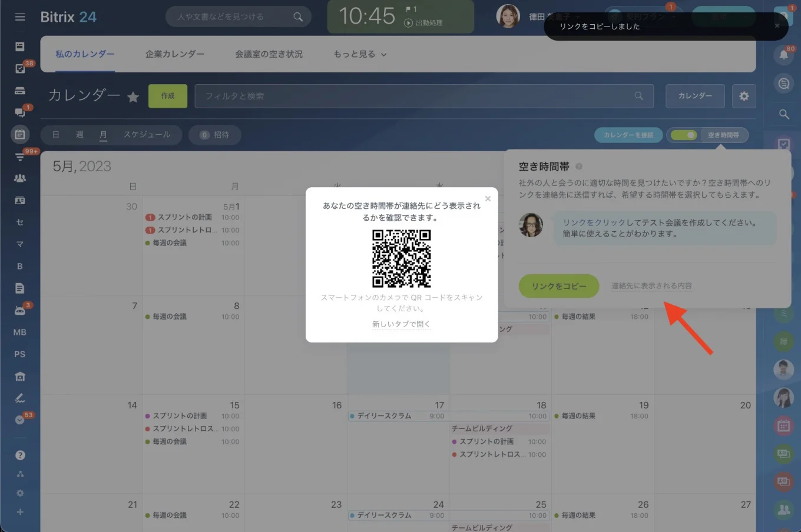Open the woman contact avatar in right panel
The width and height of the screenshot is (801, 532).
coord(783,398)
